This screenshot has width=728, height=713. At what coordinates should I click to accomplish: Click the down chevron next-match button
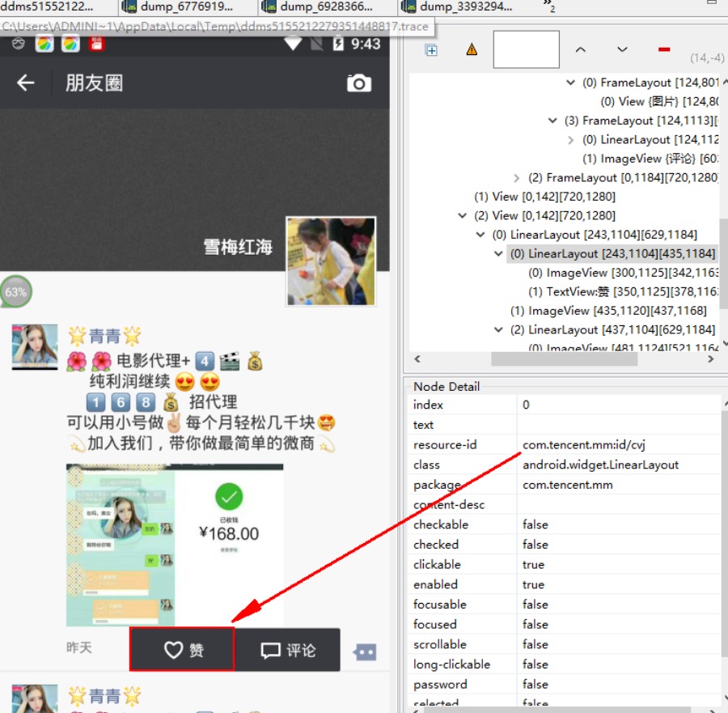pyautogui.click(x=622, y=49)
